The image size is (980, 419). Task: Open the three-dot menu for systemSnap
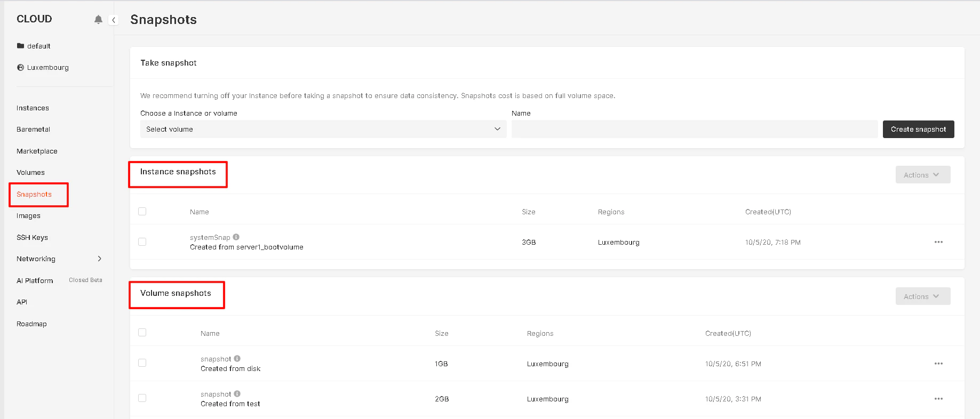(x=938, y=242)
